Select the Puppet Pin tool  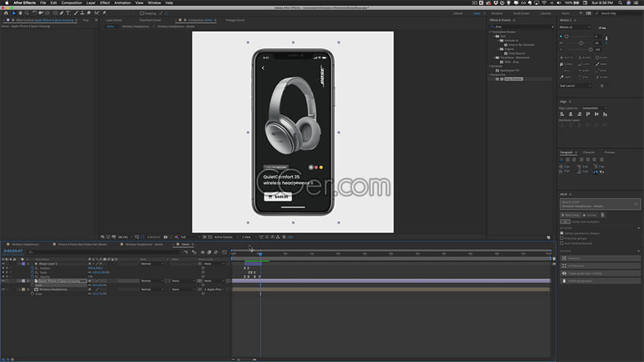point(104,13)
